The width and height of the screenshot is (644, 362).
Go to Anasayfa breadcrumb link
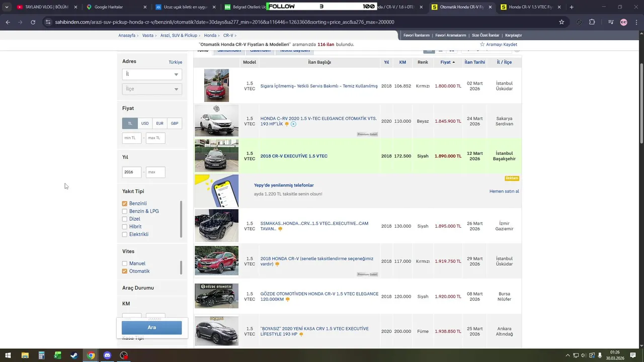[127, 36]
